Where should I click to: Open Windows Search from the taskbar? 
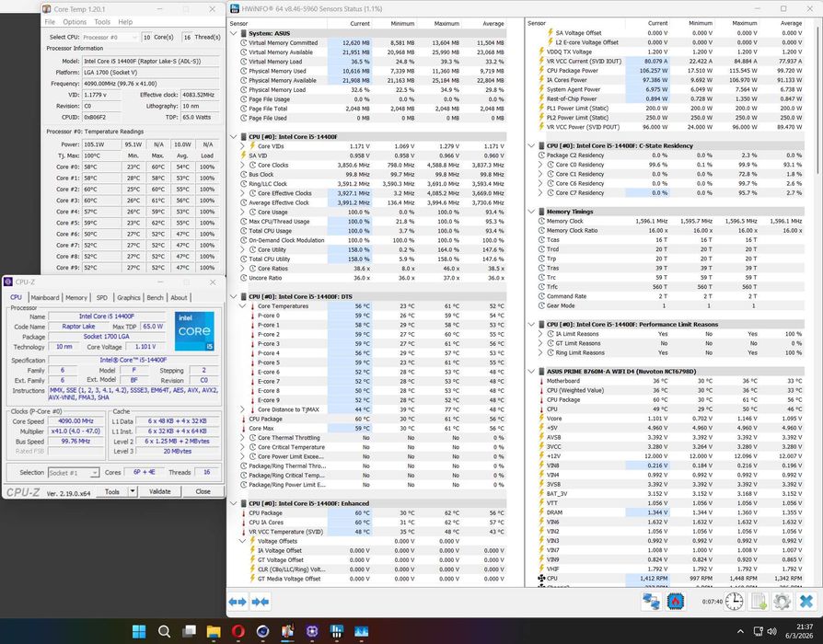point(164,631)
